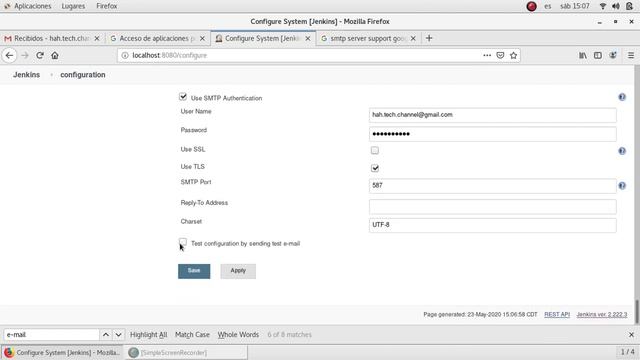Click the page vertical scrollbar thumb
640x360 pixels.
coord(637,312)
